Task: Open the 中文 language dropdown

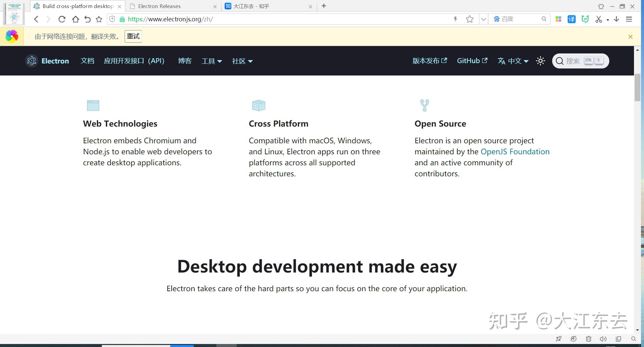Action: coord(513,61)
